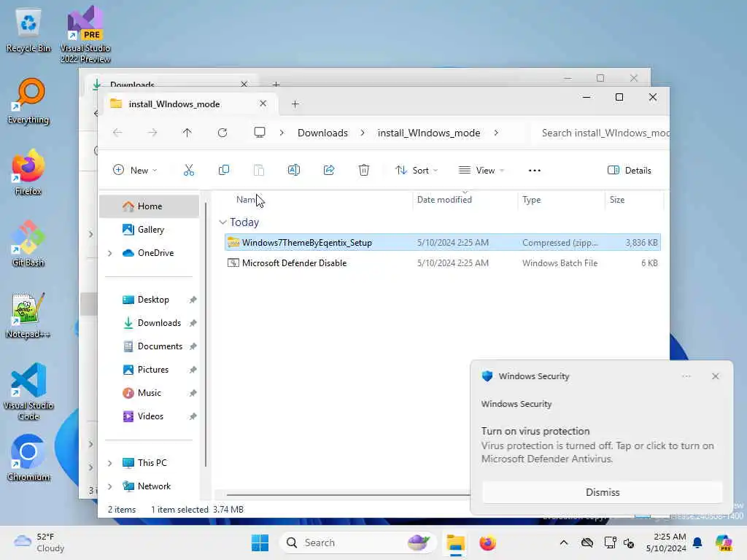Select Home in navigation pane
The image size is (747, 560).
149,206
